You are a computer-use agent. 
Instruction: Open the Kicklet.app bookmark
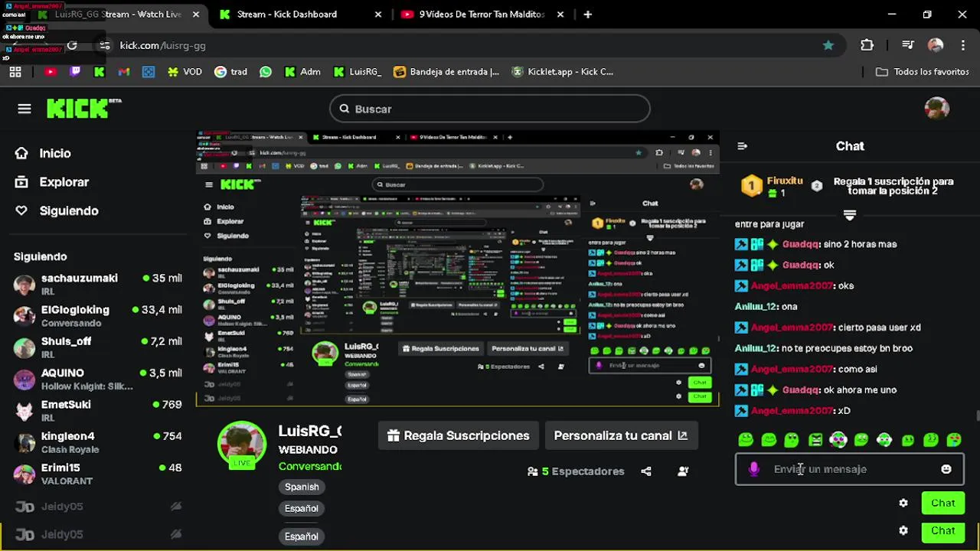[x=562, y=72]
